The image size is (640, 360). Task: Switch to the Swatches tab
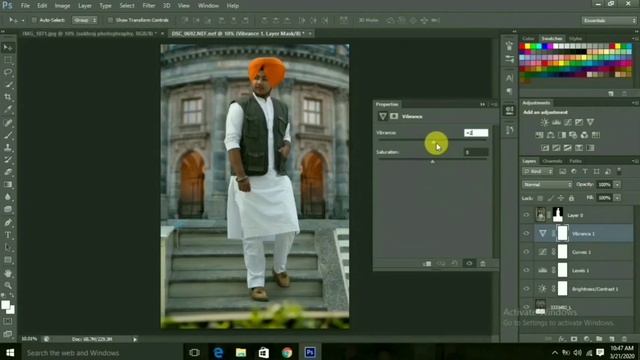tap(552, 38)
